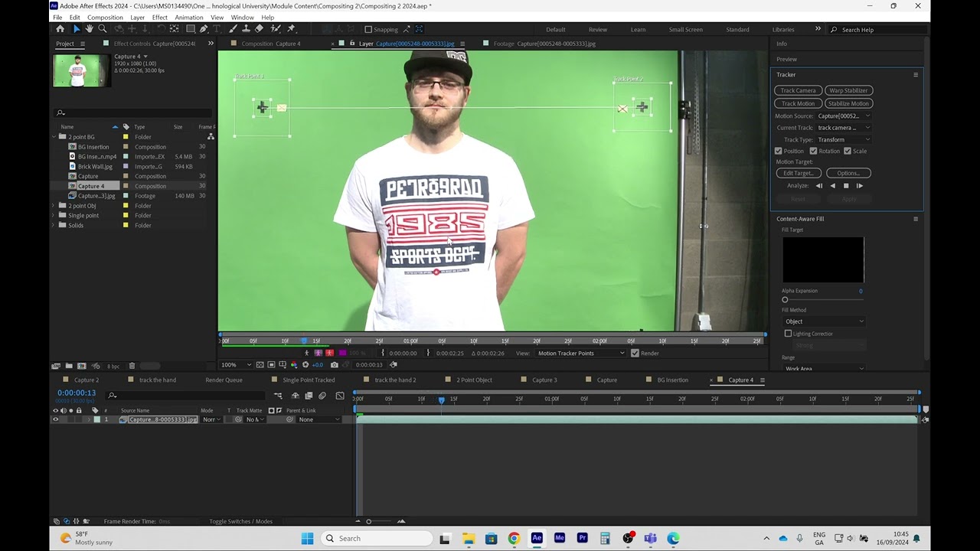Create a new folder in Project panel
This screenshot has width=980, height=551.
[x=69, y=366]
